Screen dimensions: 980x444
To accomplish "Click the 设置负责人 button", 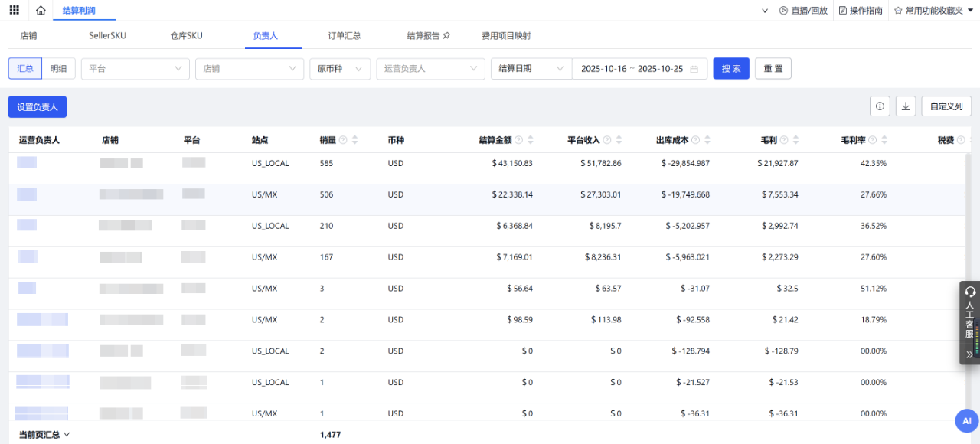I will (x=37, y=106).
